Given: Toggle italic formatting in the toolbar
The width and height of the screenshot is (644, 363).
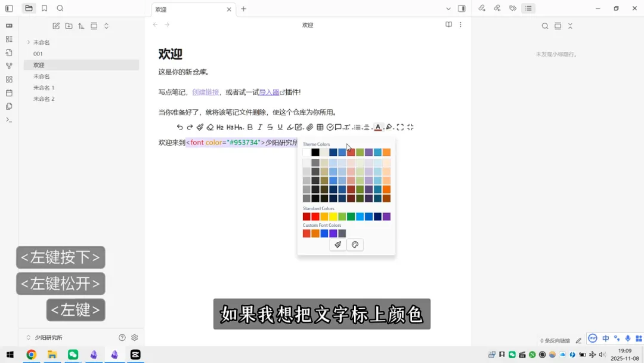Looking at the screenshot, I should pos(259,127).
